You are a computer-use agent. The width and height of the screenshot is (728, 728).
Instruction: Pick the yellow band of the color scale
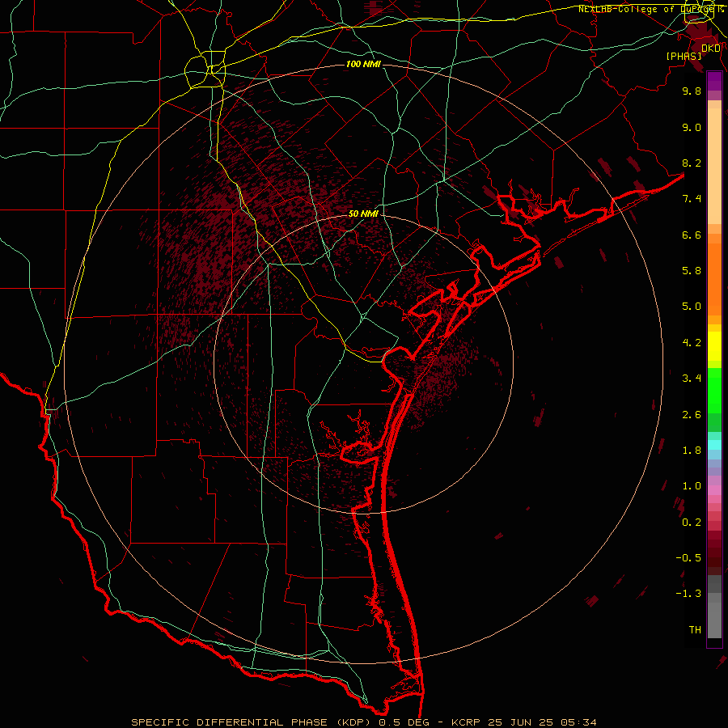tap(714, 346)
